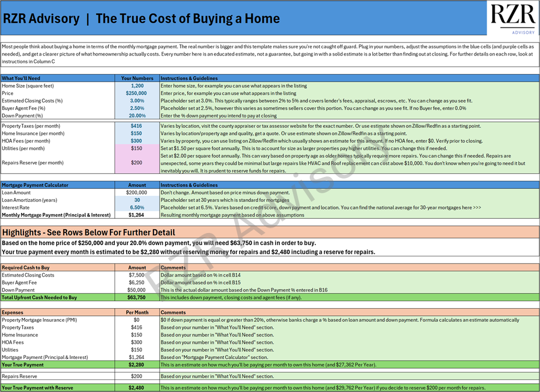Select Buyer Agent Fee amount $6,250
The height and width of the screenshot is (392, 540).
click(x=137, y=283)
